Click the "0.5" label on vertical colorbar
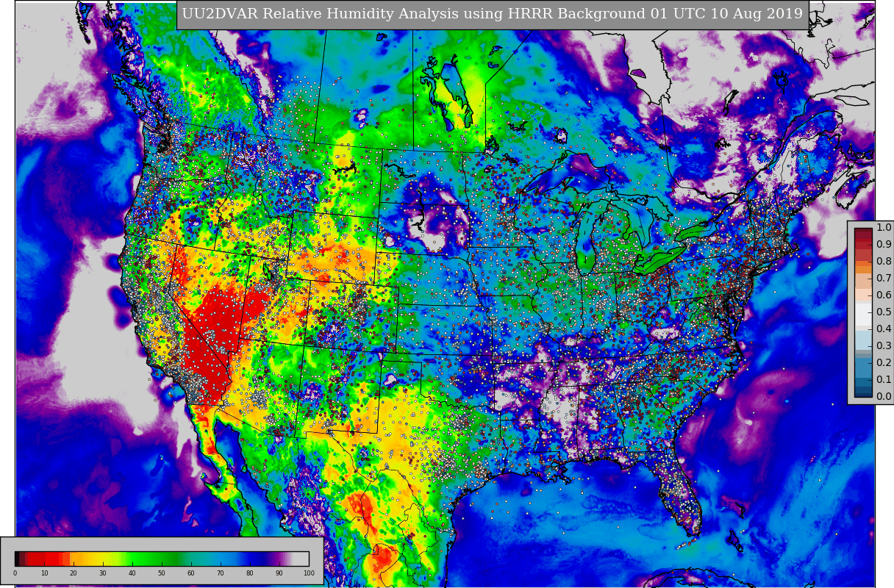This screenshot has width=894, height=588. 884,312
